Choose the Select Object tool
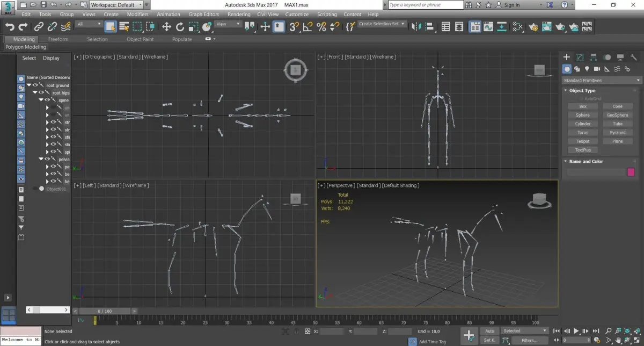 [111, 26]
